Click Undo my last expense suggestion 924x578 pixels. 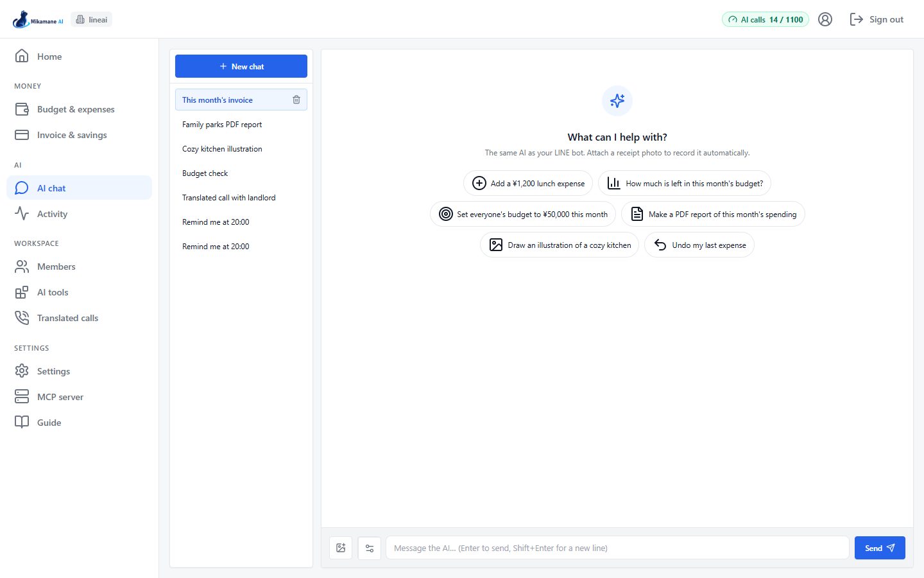(699, 245)
